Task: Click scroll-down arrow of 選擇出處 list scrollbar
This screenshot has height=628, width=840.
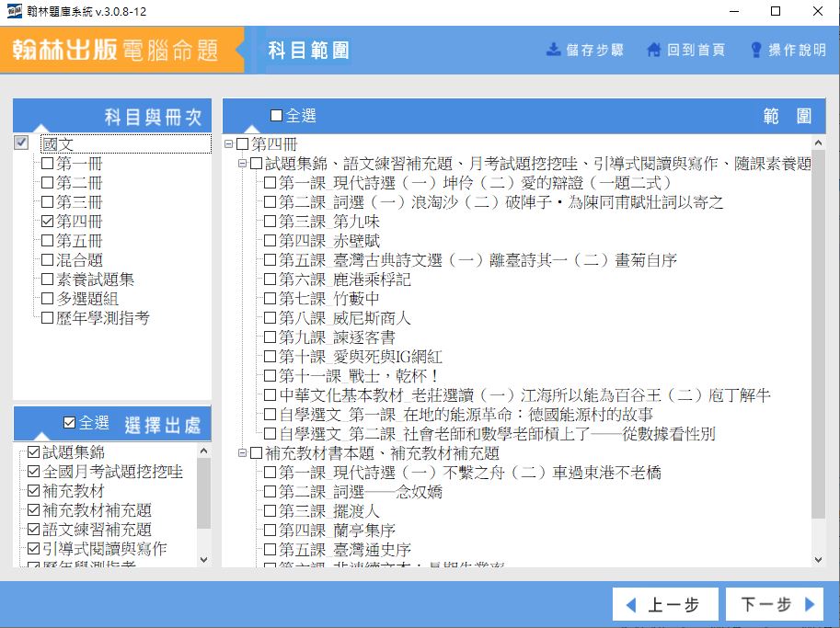Action: pyautogui.click(x=203, y=560)
